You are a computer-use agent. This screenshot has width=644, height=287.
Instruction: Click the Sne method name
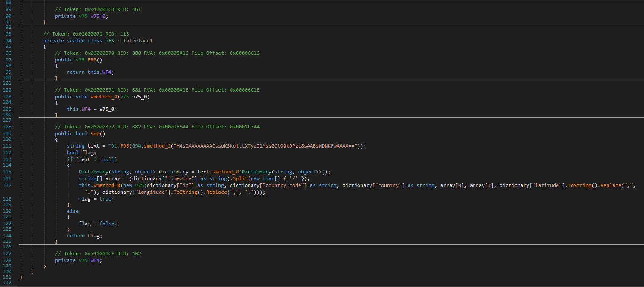coord(95,134)
